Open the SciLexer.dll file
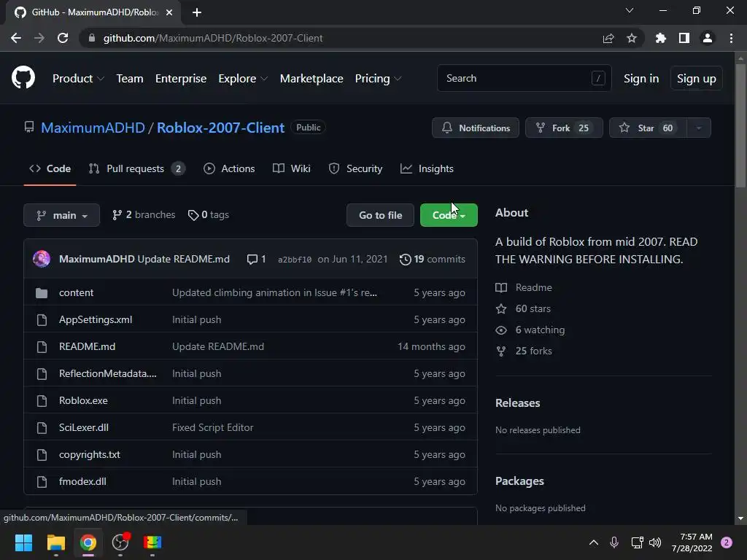The height and width of the screenshot is (560, 747). click(x=84, y=427)
